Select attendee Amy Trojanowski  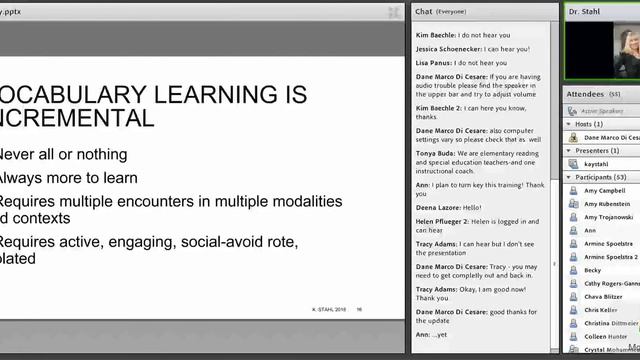point(609,217)
